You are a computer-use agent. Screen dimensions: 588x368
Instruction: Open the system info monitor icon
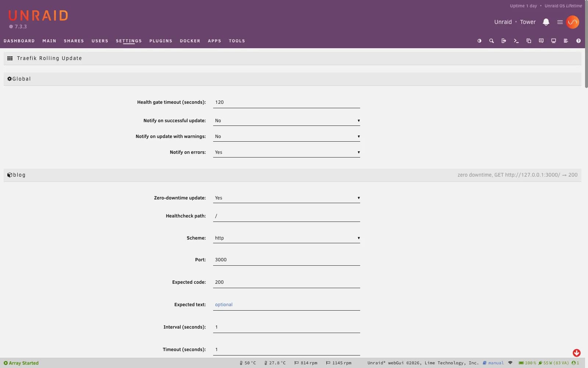(553, 41)
